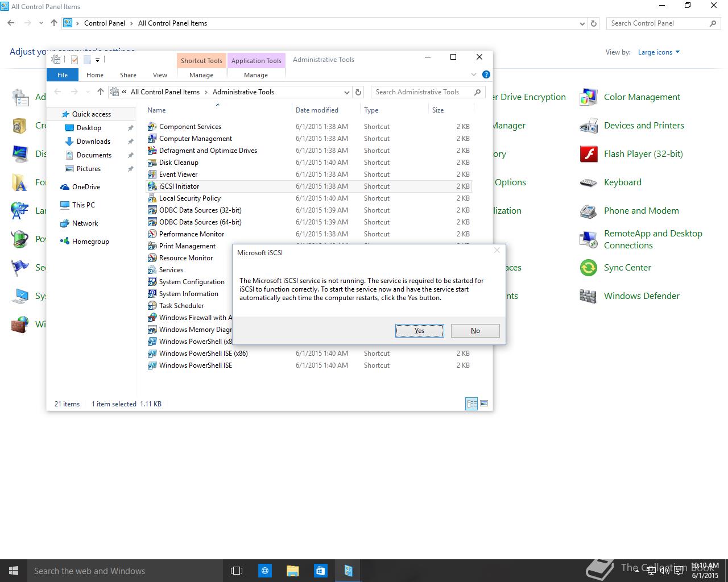
Task: Open the Home ribbon tab
Action: click(95, 75)
